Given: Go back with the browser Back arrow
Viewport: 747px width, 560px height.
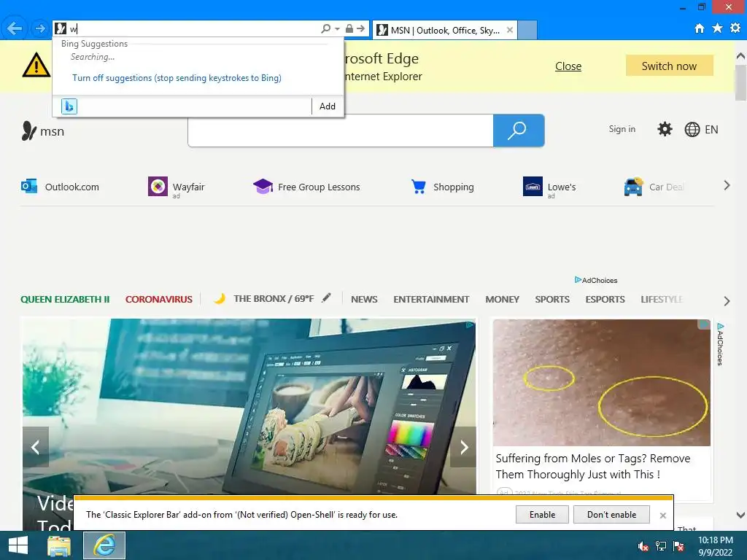Looking at the screenshot, I should click(15, 28).
